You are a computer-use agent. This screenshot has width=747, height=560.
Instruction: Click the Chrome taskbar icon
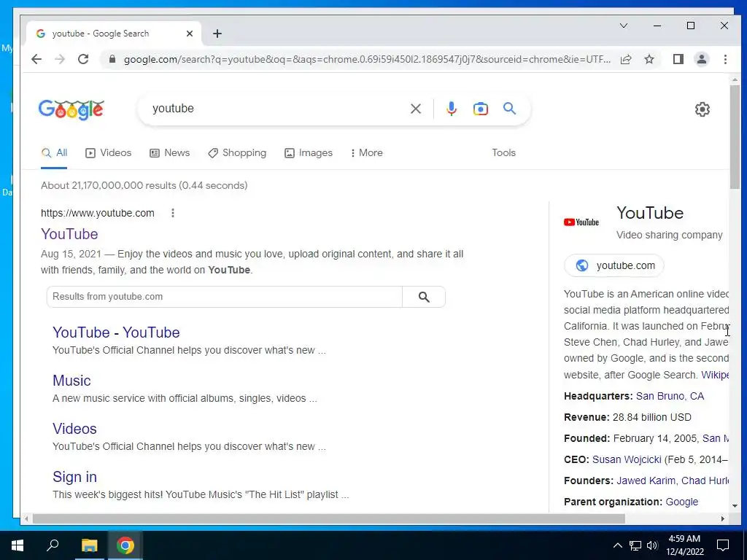[x=125, y=545]
